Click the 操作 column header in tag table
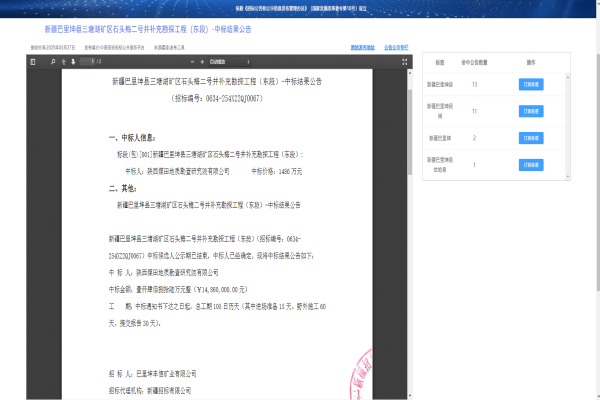 coord(530,61)
